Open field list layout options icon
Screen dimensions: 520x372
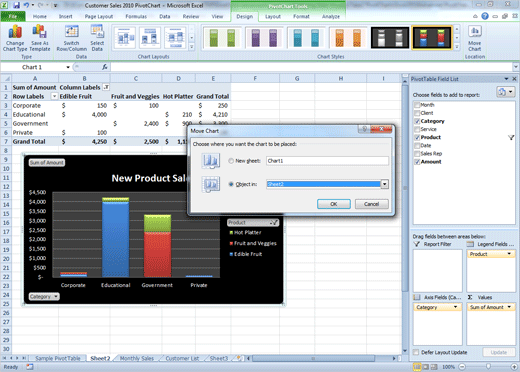click(x=505, y=92)
